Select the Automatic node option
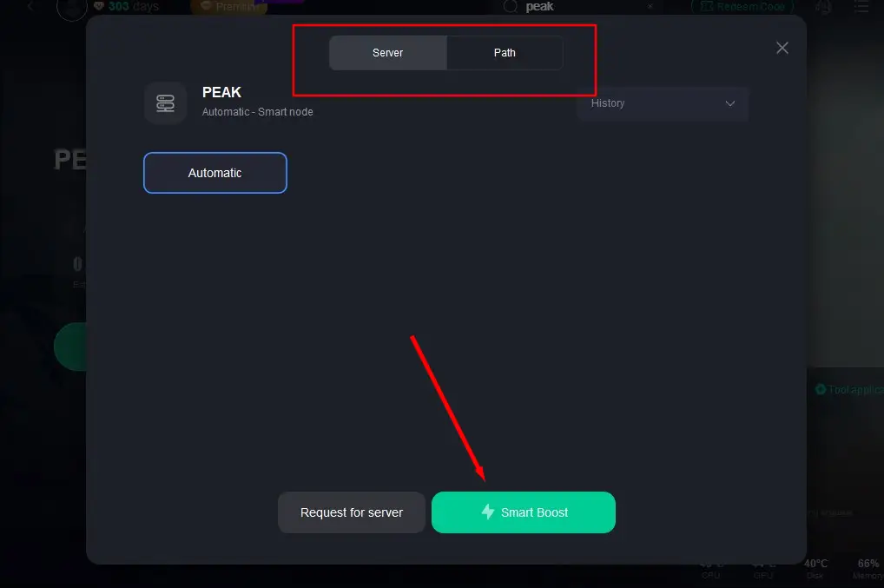The width and height of the screenshot is (884, 588). point(215,173)
